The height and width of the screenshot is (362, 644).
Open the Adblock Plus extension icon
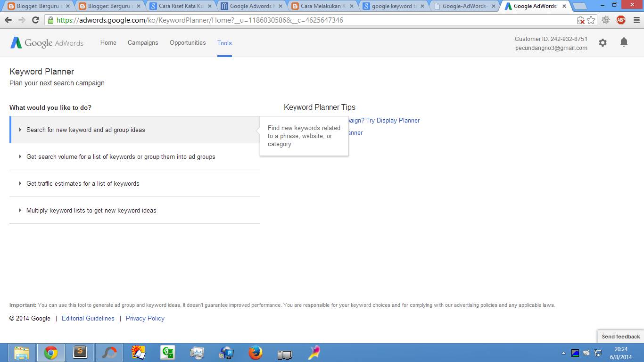[x=621, y=20]
